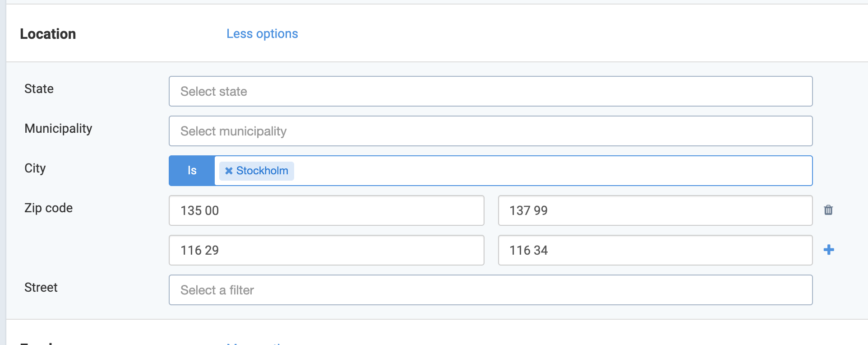Click the City field label
868x345 pixels.
pyautogui.click(x=35, y=168)
